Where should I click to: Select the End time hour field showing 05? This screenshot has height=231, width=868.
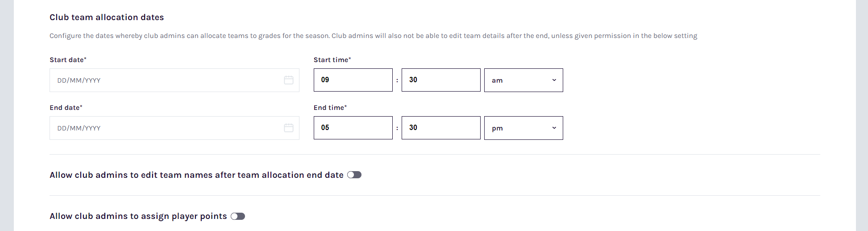(x=353, y=128)
